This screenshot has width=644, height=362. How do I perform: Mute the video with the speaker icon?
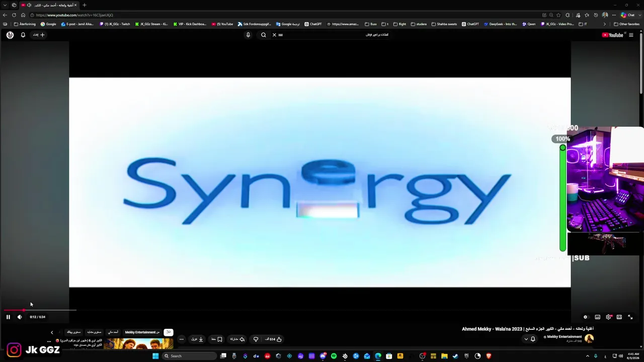click(20, 317)
